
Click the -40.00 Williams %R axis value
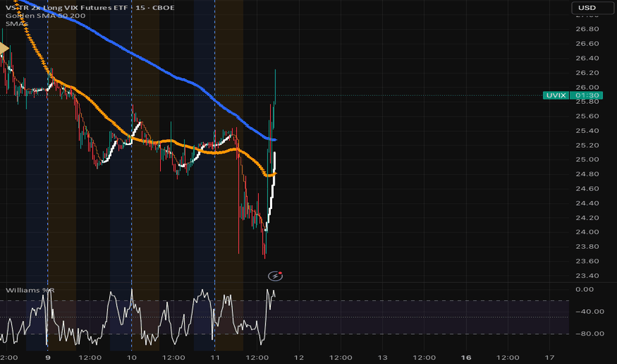point(589,311)
